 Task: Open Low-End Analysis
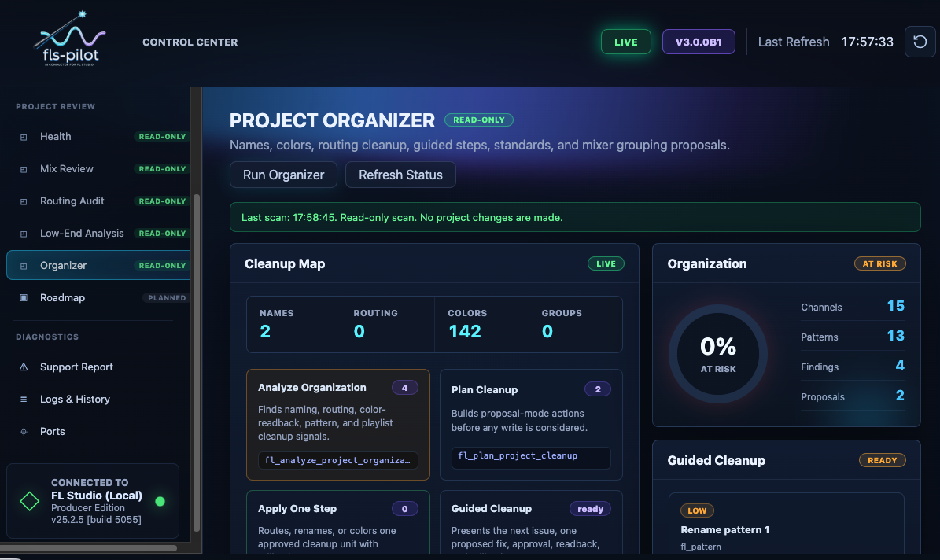tap(98, 234)
